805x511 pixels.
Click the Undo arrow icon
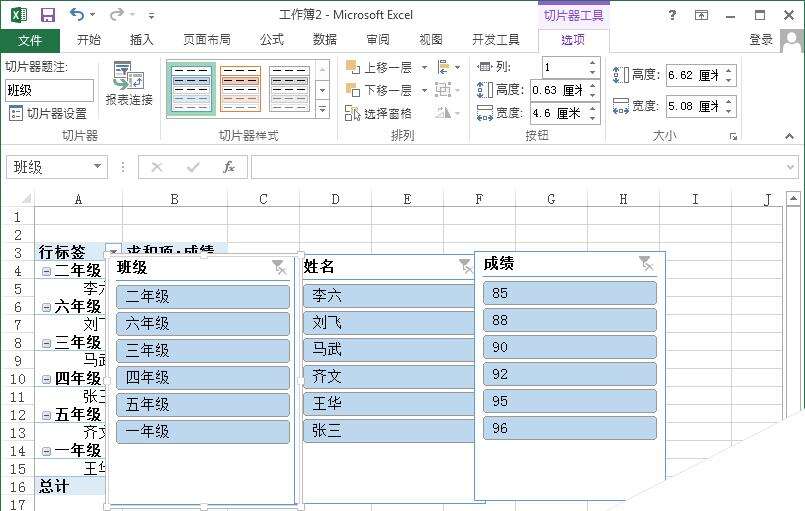(78, 15)
